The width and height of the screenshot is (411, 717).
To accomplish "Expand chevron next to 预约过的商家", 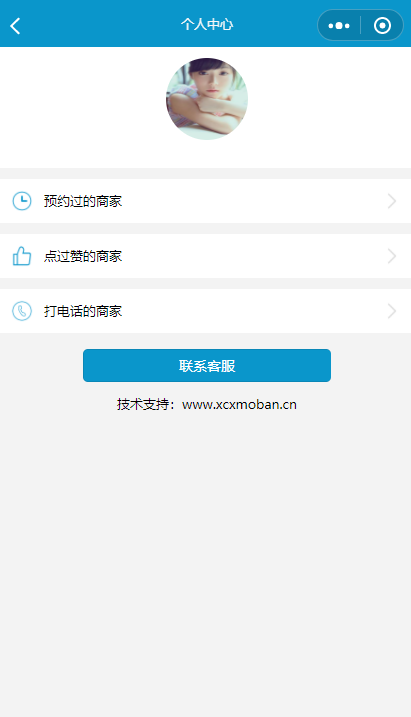I will (392, 201).
